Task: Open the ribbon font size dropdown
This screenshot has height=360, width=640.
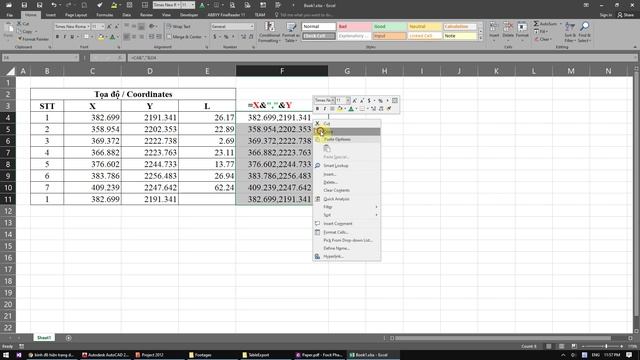Action: click(x=102, y=27)
